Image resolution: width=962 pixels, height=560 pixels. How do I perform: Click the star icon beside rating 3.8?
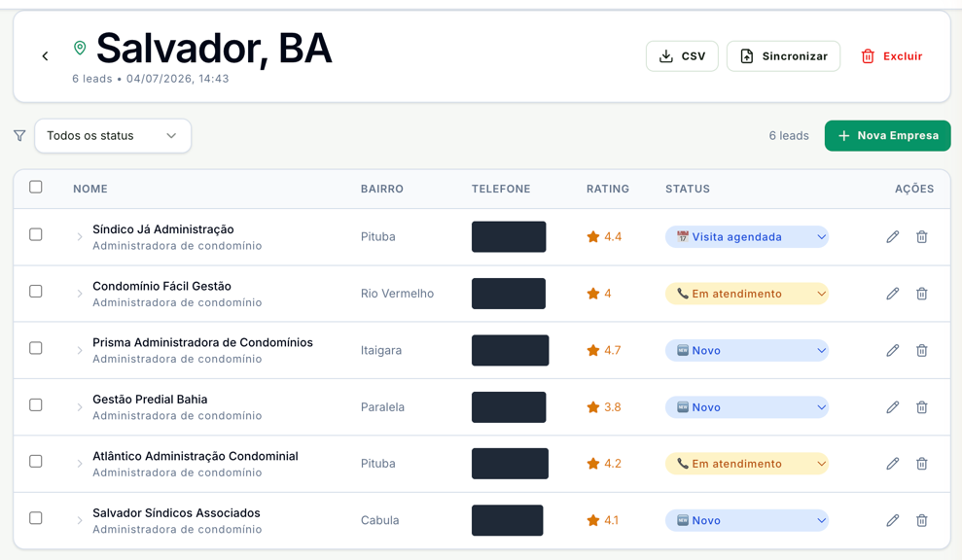click(592, 407)
